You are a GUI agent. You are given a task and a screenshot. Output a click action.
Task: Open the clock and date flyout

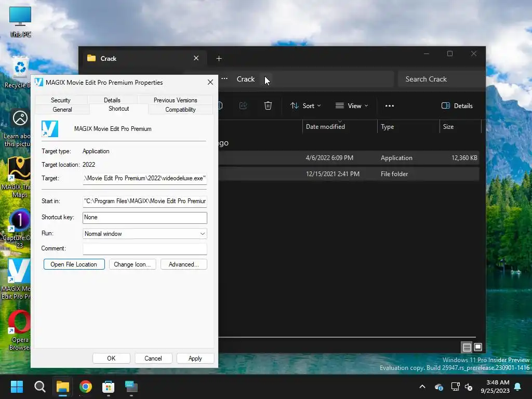click(x=495, y=387)
